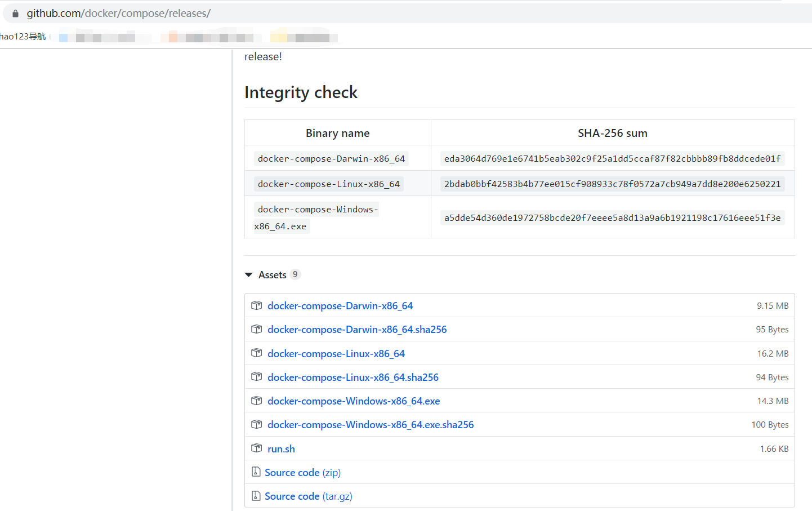Click the Assets label

click(273, 275)
